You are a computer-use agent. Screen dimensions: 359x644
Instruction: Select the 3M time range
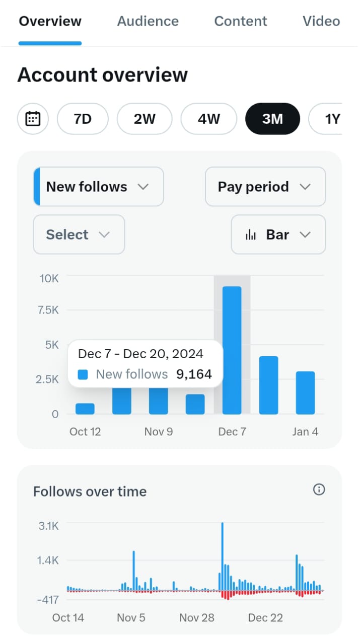tap(272, 119)
